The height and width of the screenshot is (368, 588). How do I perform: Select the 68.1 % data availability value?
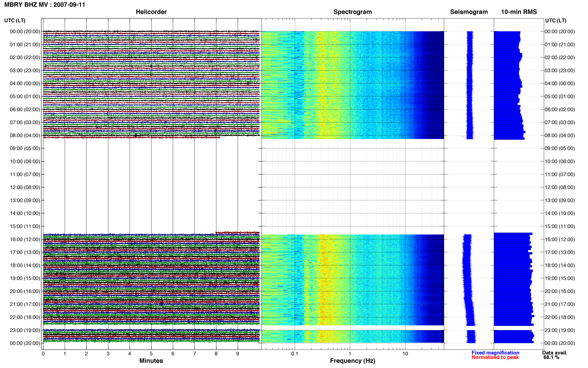click(552, 357)
